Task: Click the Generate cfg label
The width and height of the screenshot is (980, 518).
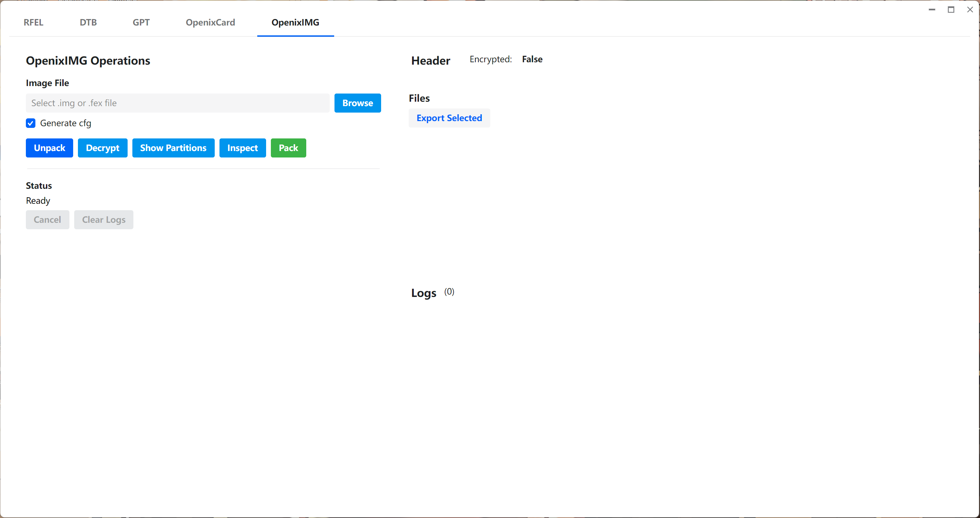Action: click(65, 123)
